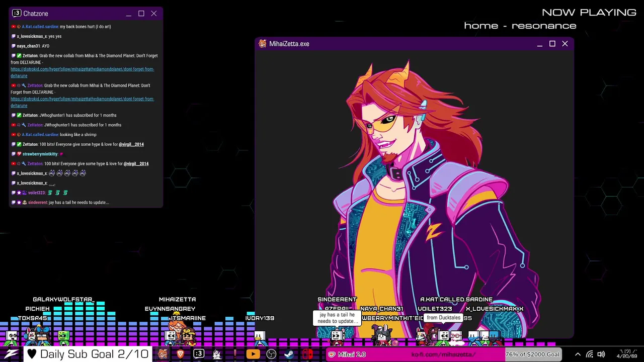644x362 pixels.
Task: Click the X_LOVESICKMAX_X name label at bottom
Action: [x=495, y=309]
